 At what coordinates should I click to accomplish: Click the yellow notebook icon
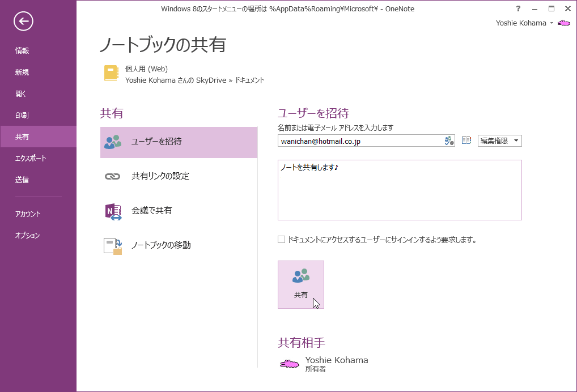coord(111,73)
